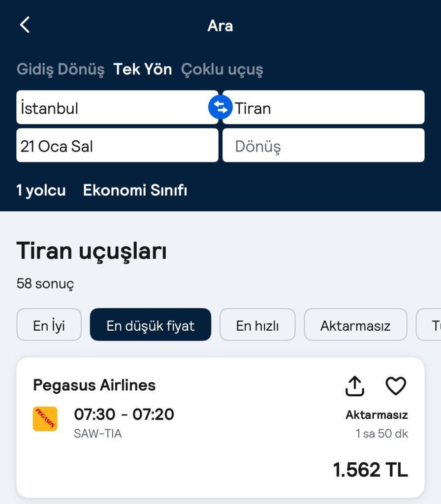Edit the Tiran destination field

(x=323, y=107)
